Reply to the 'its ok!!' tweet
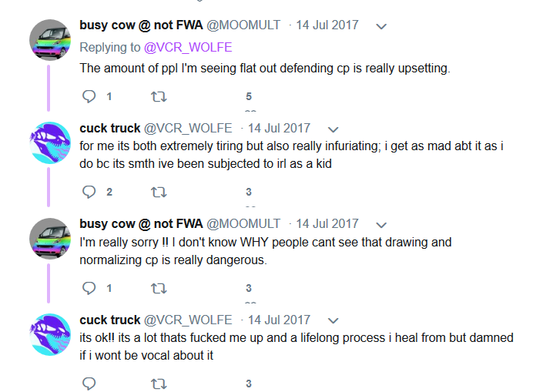This screenshot has width=543, height=392. pyautogui.click(x=89, y=384)
